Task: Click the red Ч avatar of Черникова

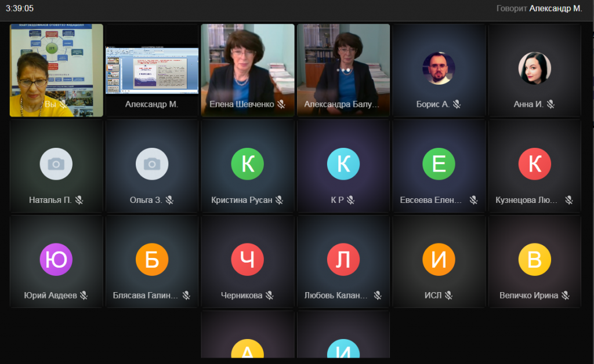Action: click(247, 260)
